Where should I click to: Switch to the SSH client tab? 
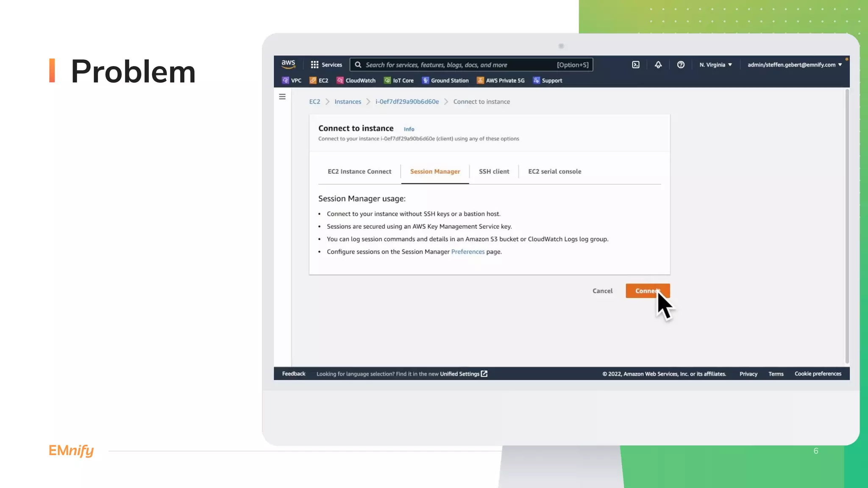pos(494,172)
